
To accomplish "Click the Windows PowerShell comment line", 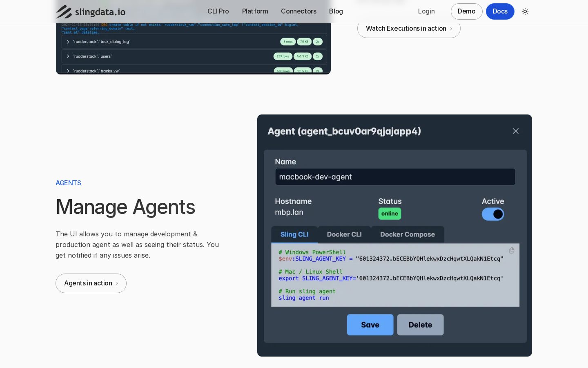I will pyautogui.click(x=312, y=252).
